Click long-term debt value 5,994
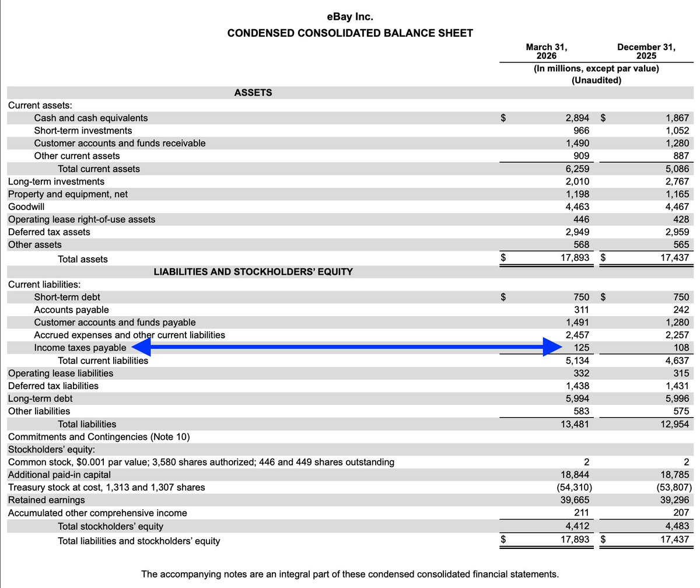700x588 pixels. 577,398
